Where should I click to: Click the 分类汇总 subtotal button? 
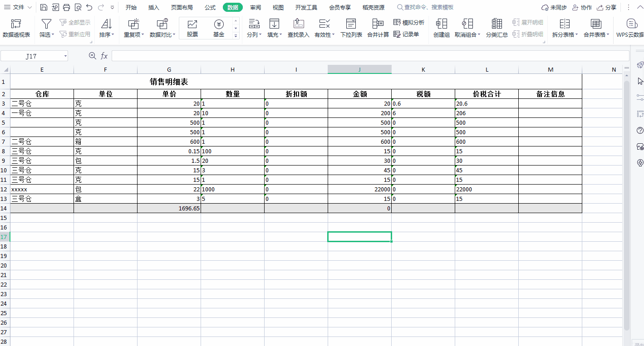pos(497,28)
